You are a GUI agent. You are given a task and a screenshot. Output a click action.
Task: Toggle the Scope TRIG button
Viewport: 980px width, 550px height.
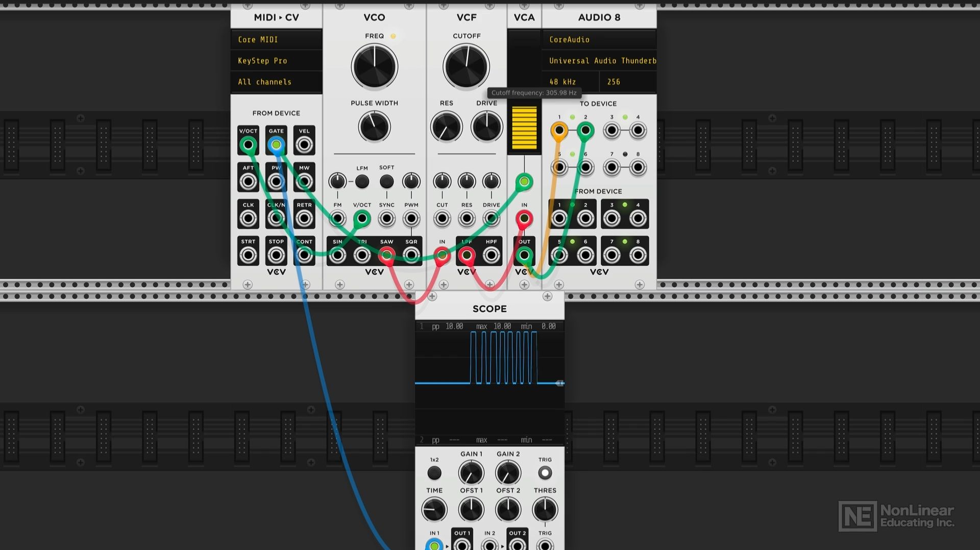[x=545, y=473]
